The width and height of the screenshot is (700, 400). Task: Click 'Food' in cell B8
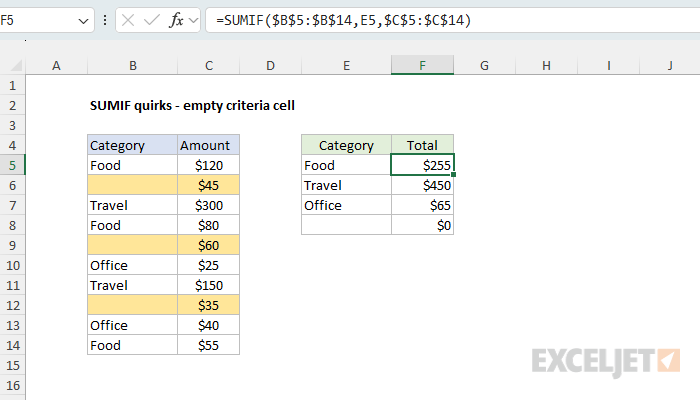(133, 225)
